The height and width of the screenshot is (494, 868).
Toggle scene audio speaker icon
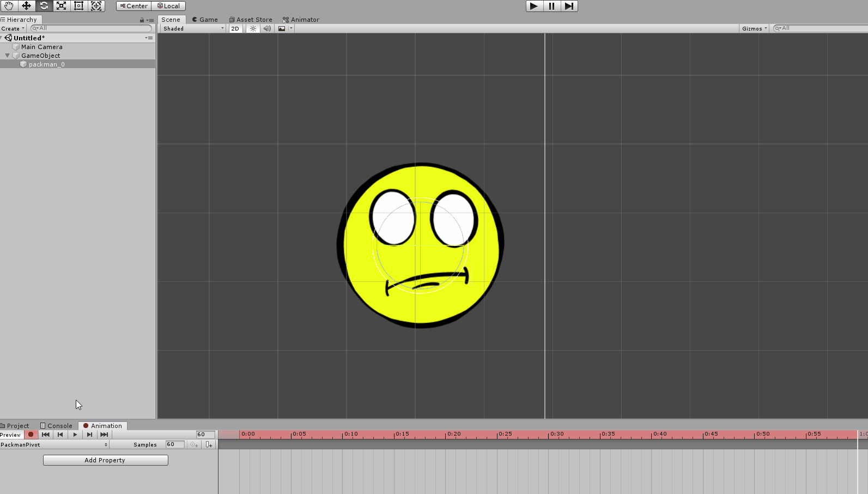click(267, 28)
